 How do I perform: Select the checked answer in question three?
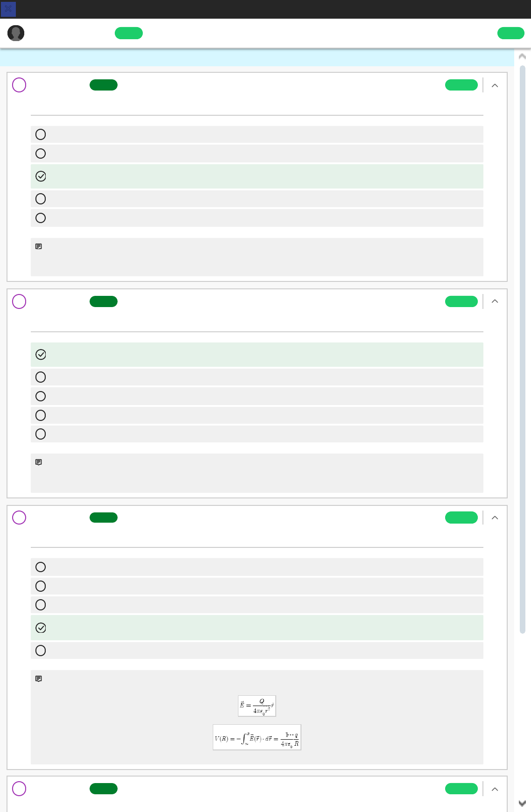click(x=41, y=628)
